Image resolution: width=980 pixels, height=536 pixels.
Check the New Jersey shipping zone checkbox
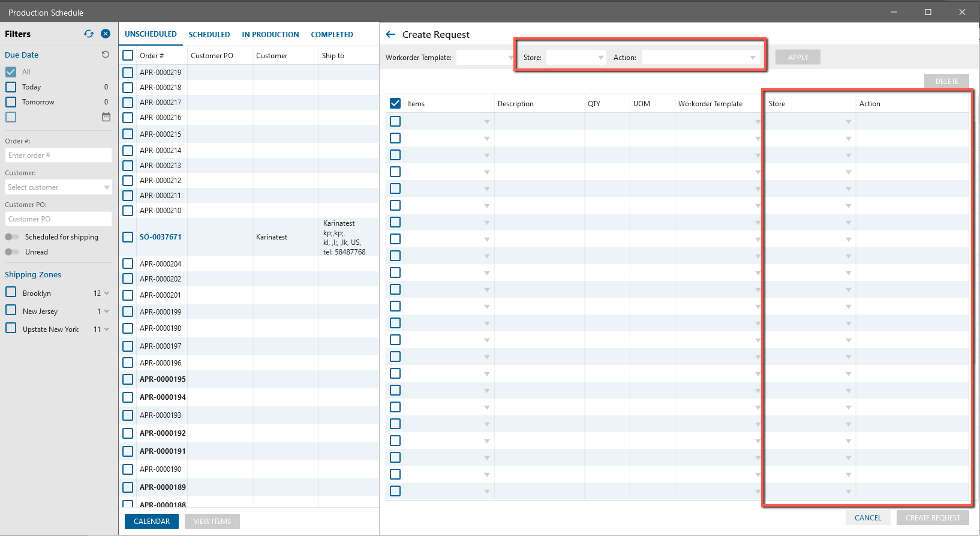(11, 310)
